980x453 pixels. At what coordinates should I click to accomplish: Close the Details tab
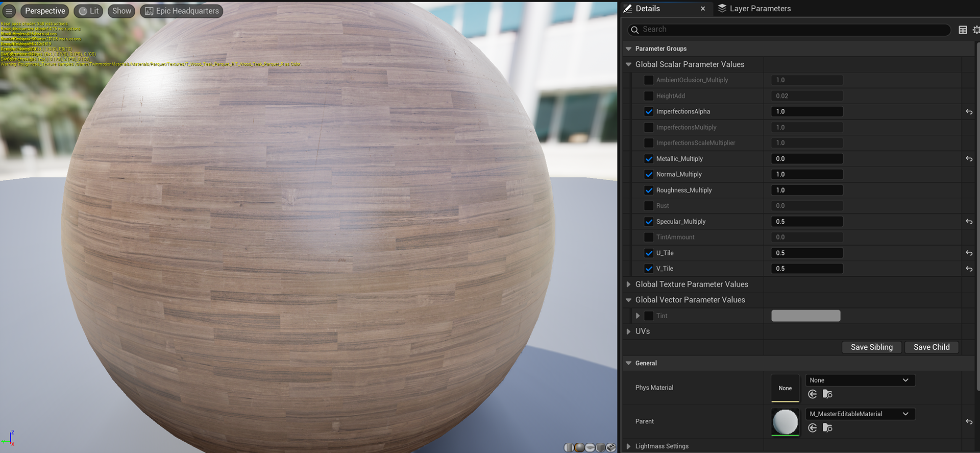click(x=703, y=9)
